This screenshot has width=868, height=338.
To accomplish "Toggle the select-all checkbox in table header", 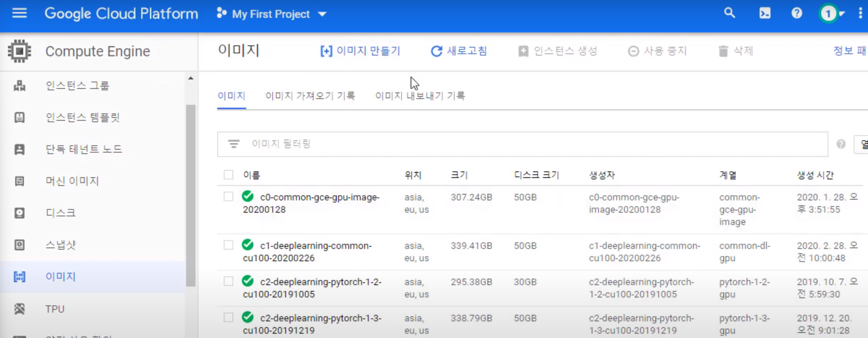I will click(228, 175).
